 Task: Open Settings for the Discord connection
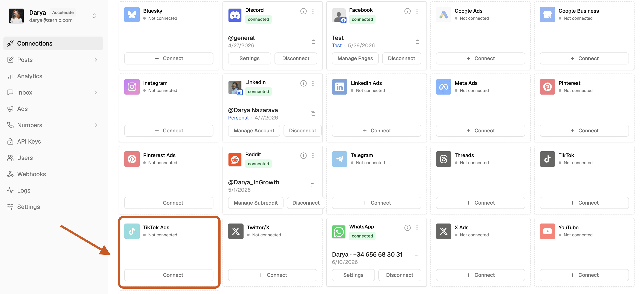(x=249, y=58)
